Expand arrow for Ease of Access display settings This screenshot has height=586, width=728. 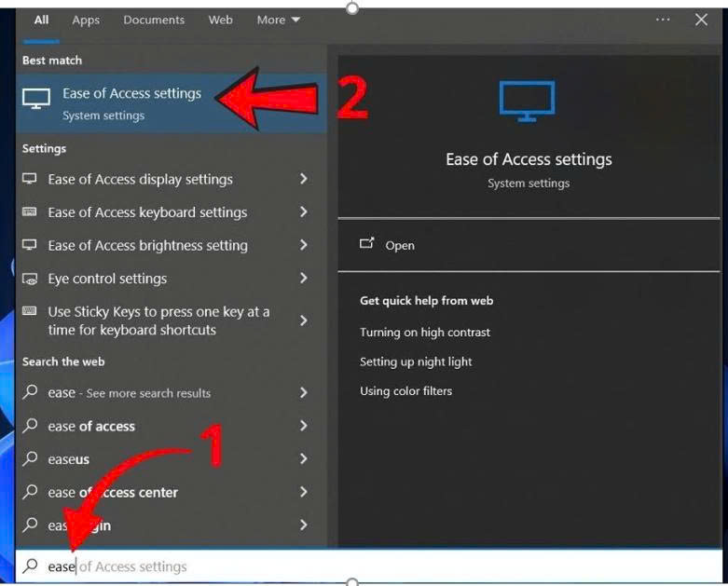[x=303, y=179]
